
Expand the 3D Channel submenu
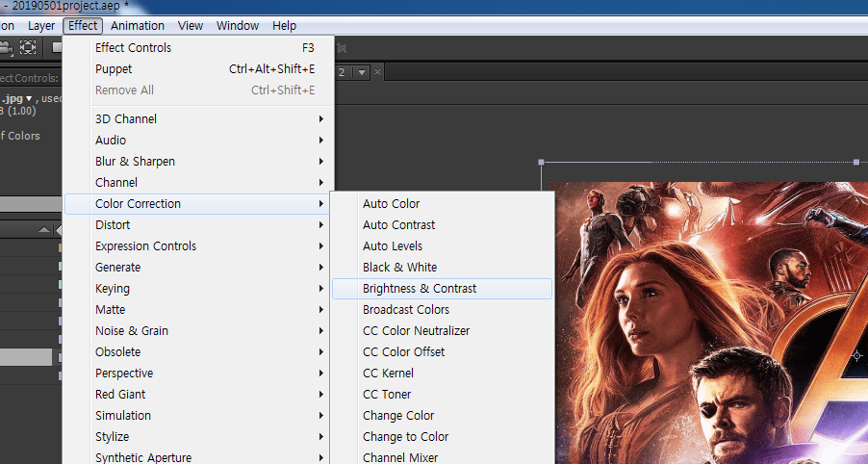[x=199, y=119]
